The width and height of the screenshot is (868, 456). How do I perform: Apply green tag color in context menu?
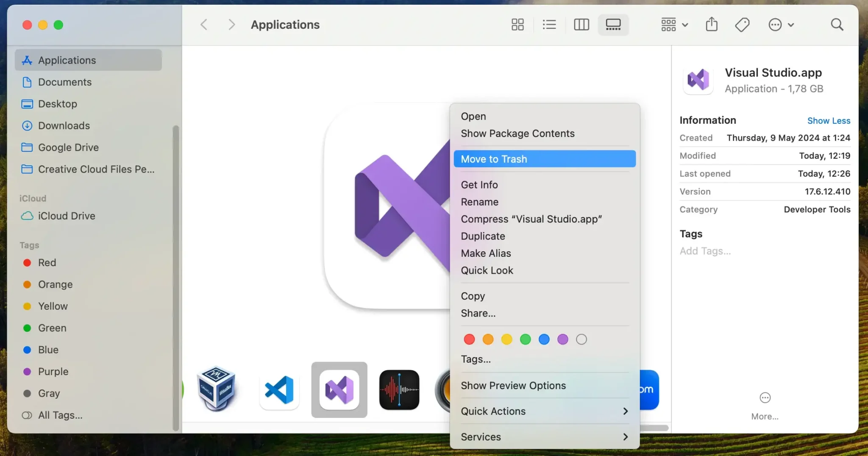coord(525,339)
